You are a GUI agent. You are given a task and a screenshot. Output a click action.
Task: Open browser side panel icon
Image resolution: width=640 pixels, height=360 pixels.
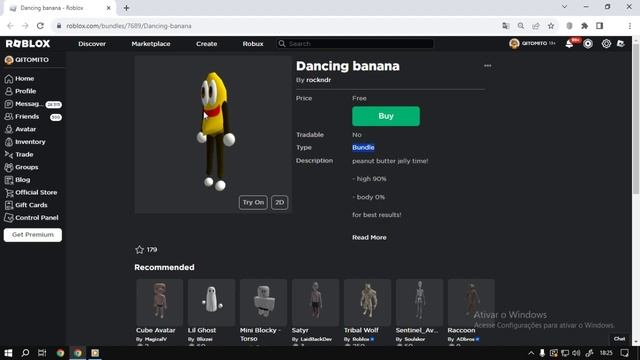click(x=600, y=26)
